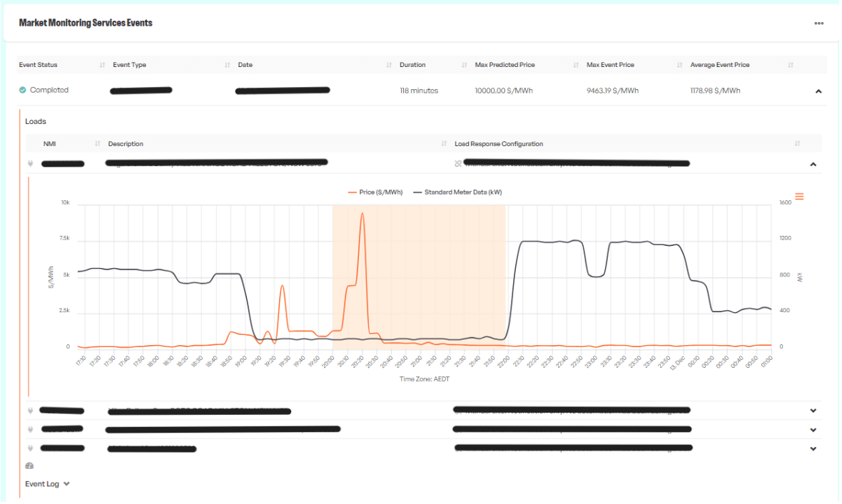
Task: Click the Event Status column sort icon
Action: tap(103, 66)
